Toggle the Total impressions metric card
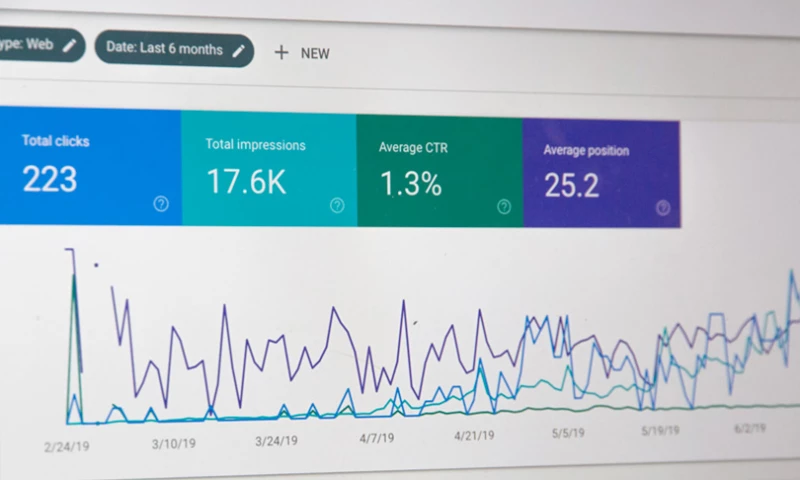Viewport: 800px width, 480px height. tap(269, 169)
